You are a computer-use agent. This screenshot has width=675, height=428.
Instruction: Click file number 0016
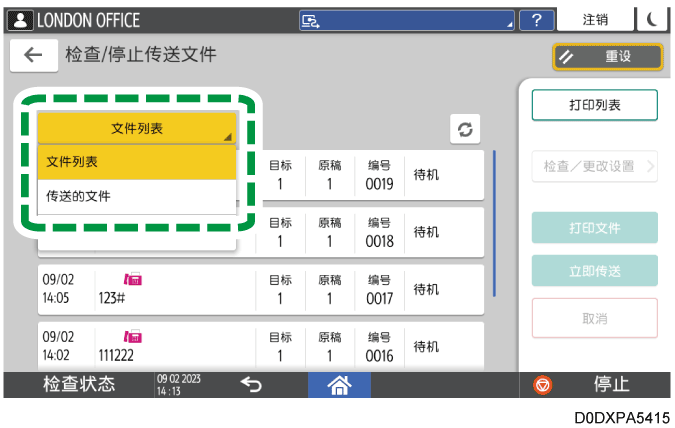click(379, 356)
